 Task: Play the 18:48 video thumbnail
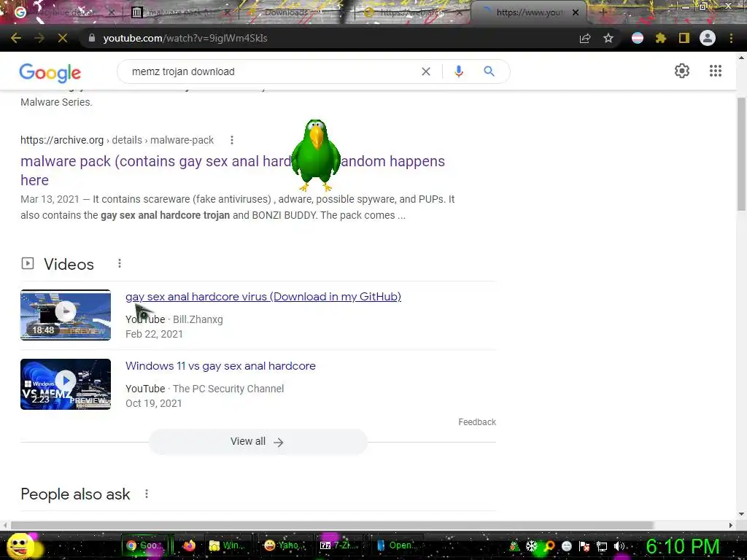pos(65,315)
